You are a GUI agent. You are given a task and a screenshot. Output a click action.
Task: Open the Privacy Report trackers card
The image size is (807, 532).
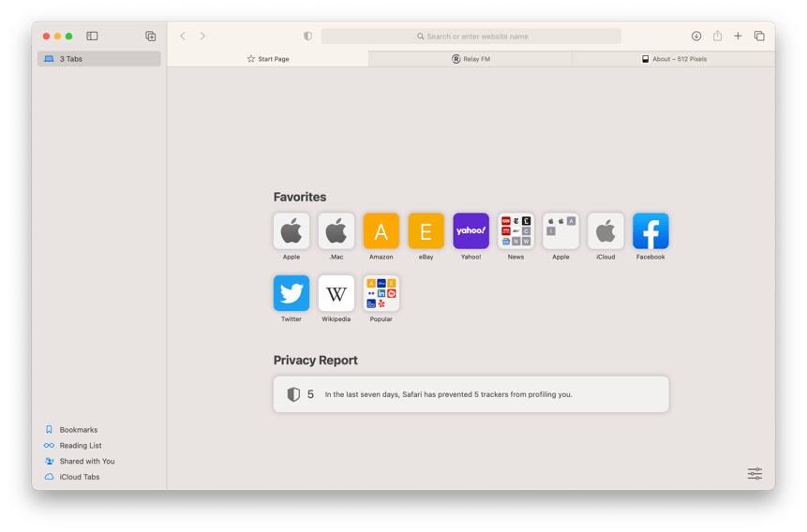coord(471,394)
